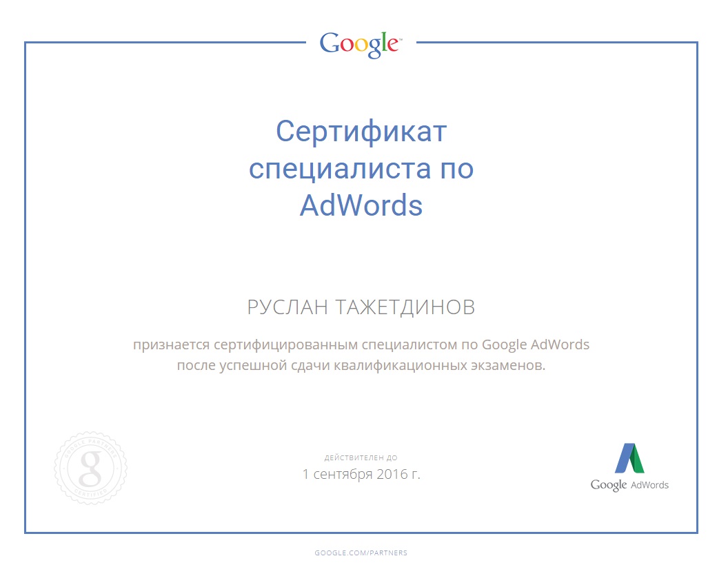Select the 'Сертификат' title word
The image size is (728, 587).
361,132
